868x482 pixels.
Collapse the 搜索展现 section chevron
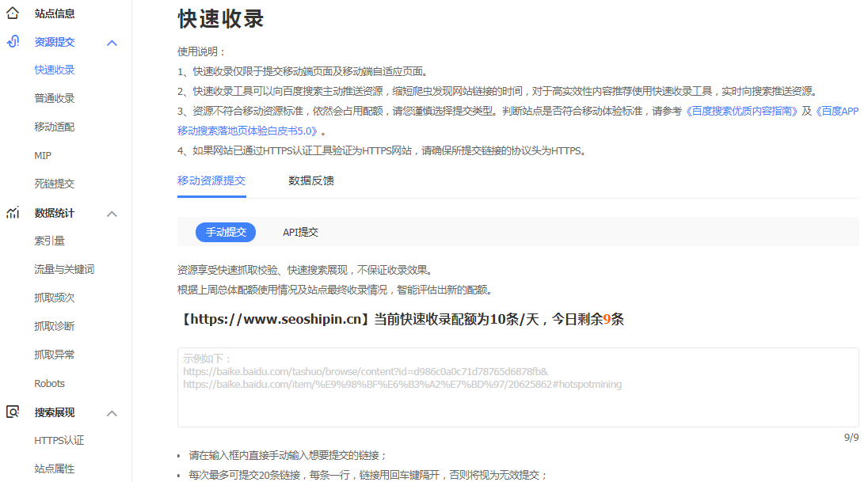point(112,413)
